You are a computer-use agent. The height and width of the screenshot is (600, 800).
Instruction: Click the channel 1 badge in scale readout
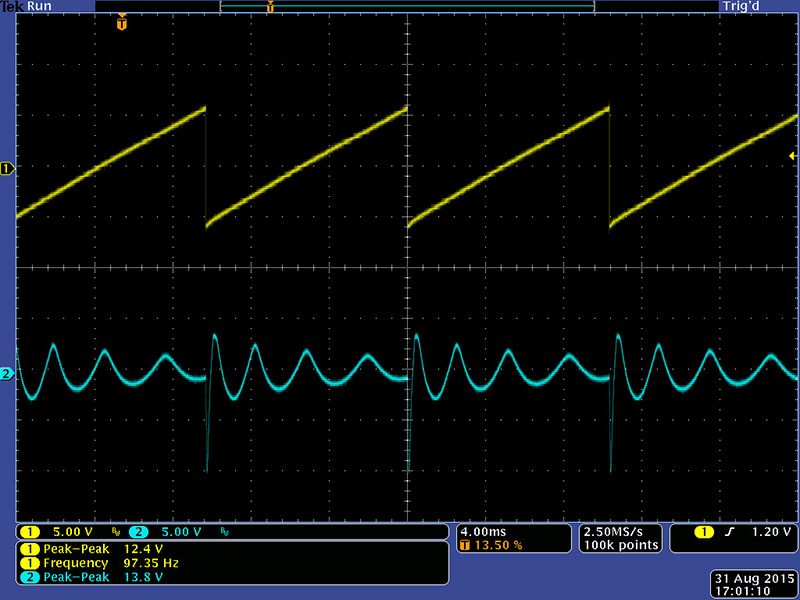click(30, 532)
